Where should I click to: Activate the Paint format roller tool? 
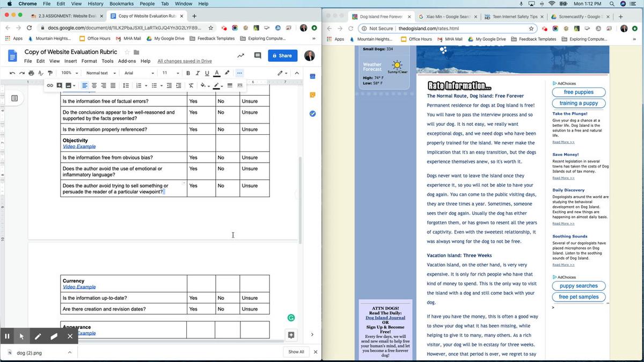(50, 73)
